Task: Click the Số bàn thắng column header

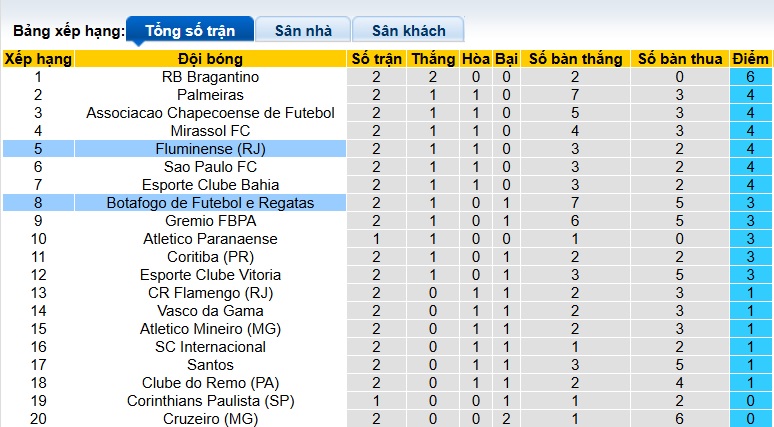Action: (575, 59)
